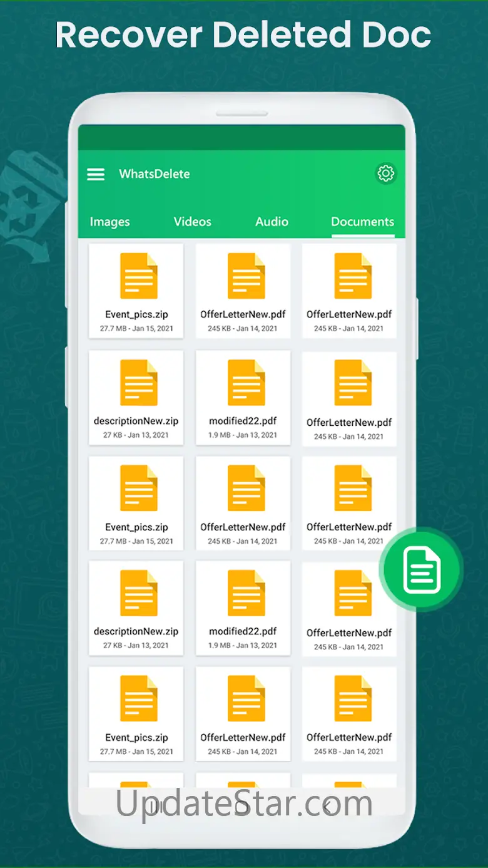This screenshot has width=488, height=868.
Task: Open the lower modified22.pdf in fourth row
Action: [x=243, y=608]
